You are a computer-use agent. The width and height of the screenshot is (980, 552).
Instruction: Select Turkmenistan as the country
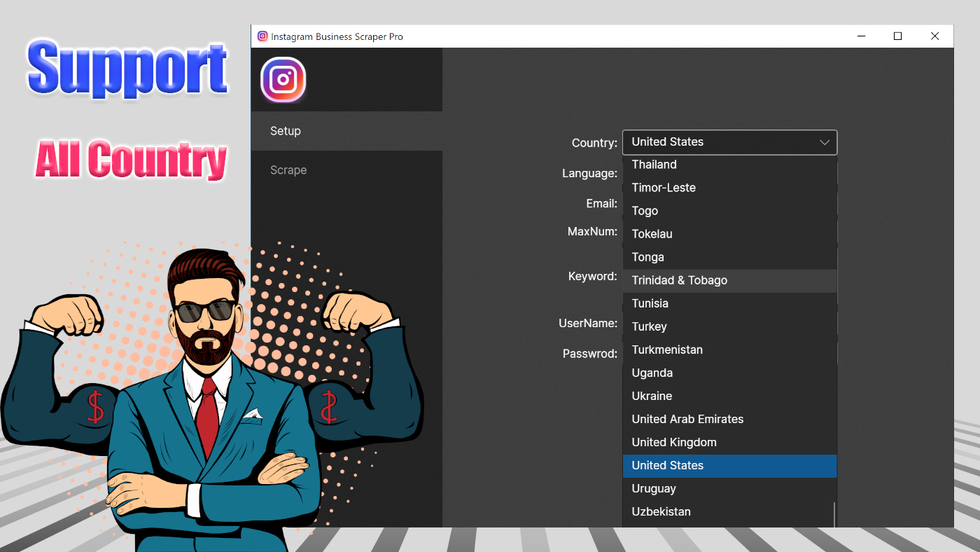click(x=729, y=350)
